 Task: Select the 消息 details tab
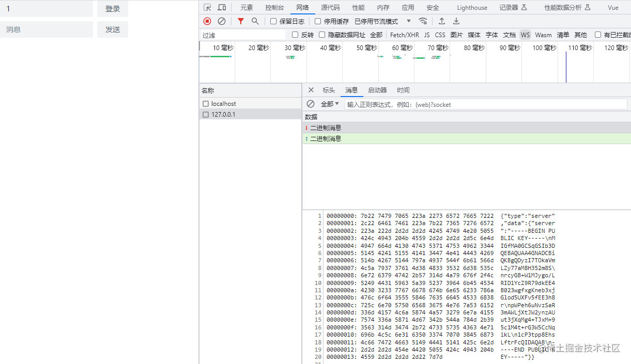pyautogui.click(x=351, y=90)
